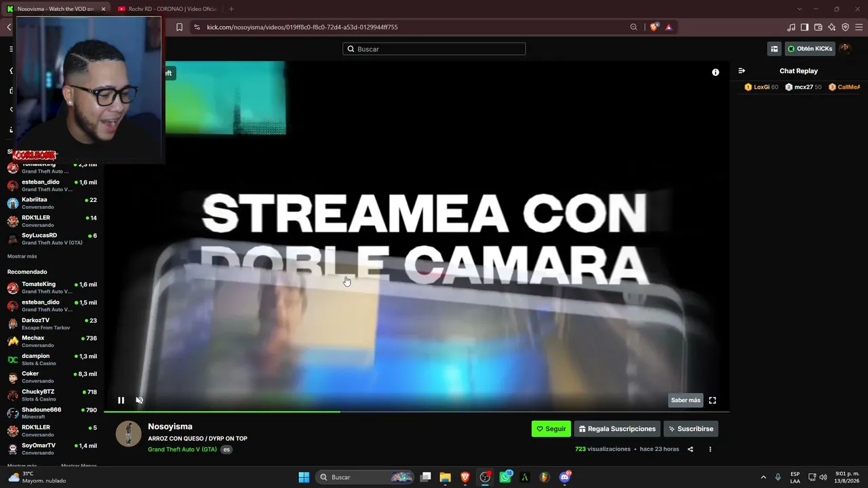
Task: Collapse the Chat Replay panel
Action: click(742, 70)
